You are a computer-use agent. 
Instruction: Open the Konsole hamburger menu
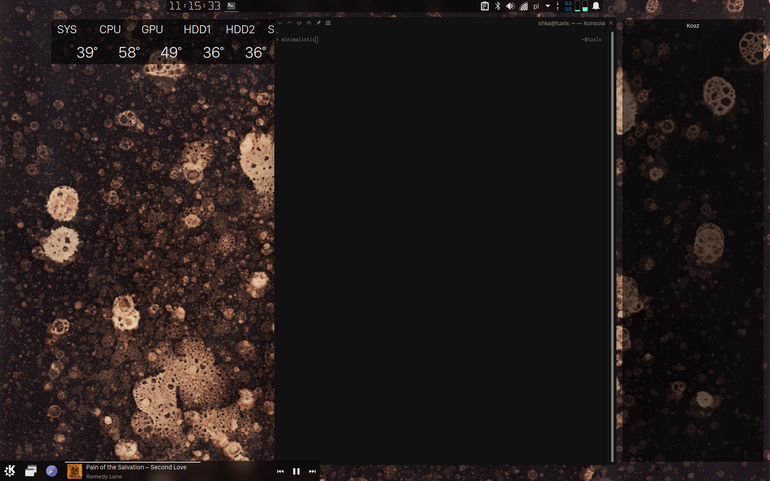pyautogui.click(x=328, y=23)
